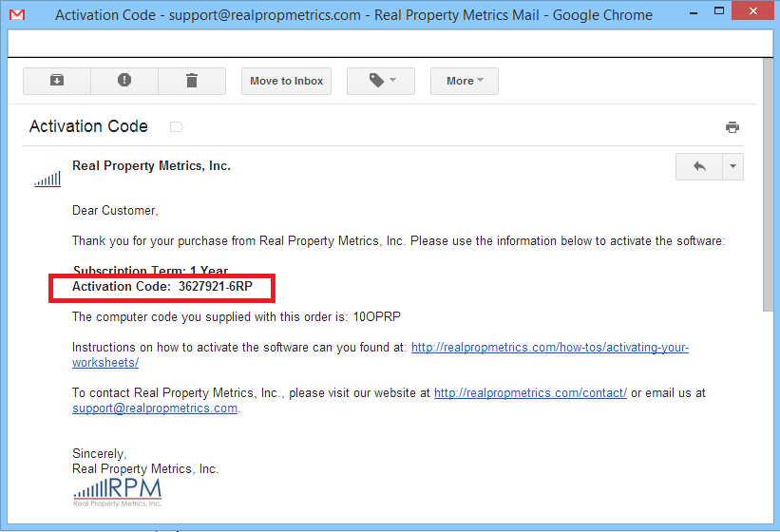Click the support@realpropmetrics.com email link
Image resolution: width=780 pixels, height=532 pixels.
point(155,408)
